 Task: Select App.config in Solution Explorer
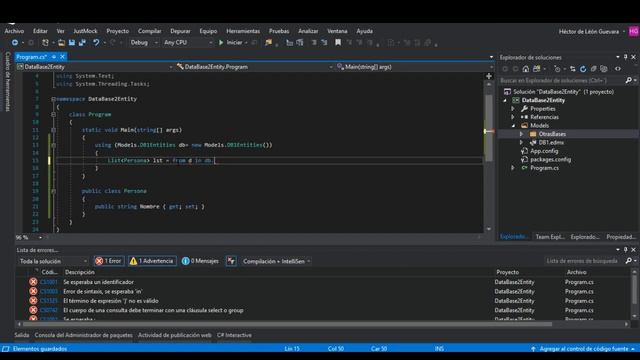click(544, 151)
